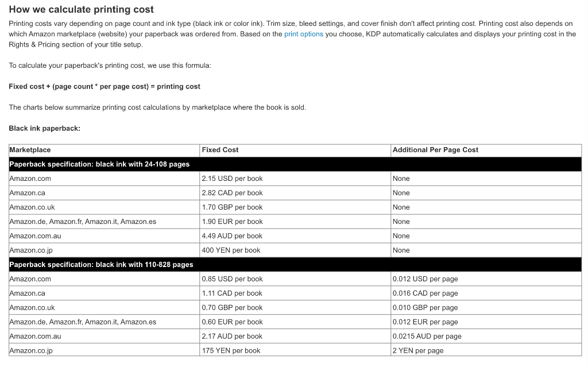Screen dimensions: 588x375
Task: Click the 1.90 EUR per book cell
Action: [295, 222]
